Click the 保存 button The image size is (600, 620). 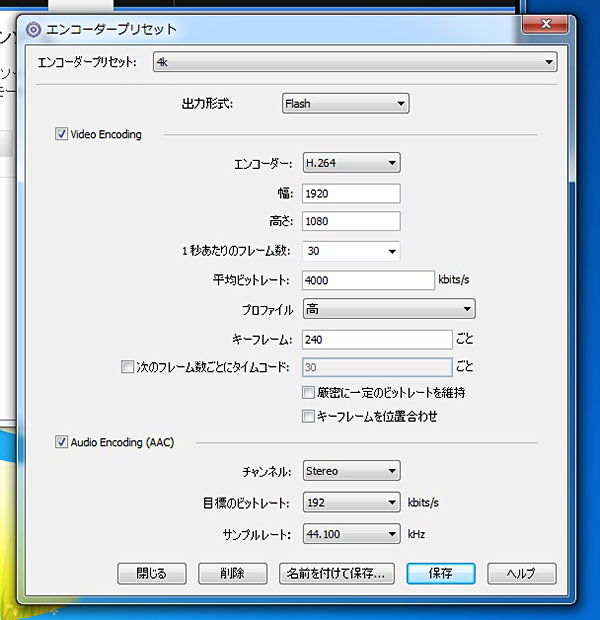point(441,573)
